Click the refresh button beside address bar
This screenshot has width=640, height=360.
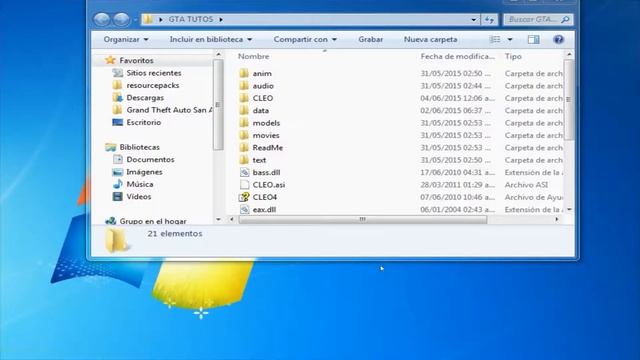click(x=489, y=19)
